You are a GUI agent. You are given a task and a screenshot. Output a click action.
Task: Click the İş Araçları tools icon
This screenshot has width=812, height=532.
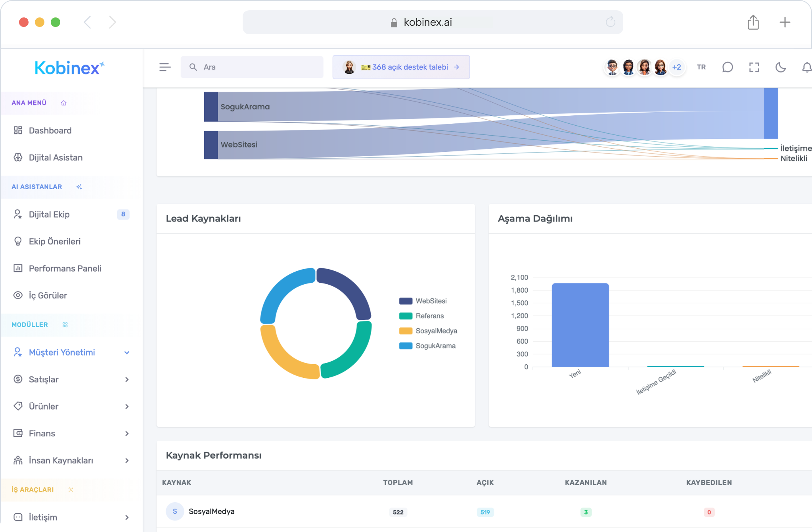coord(71,490)
